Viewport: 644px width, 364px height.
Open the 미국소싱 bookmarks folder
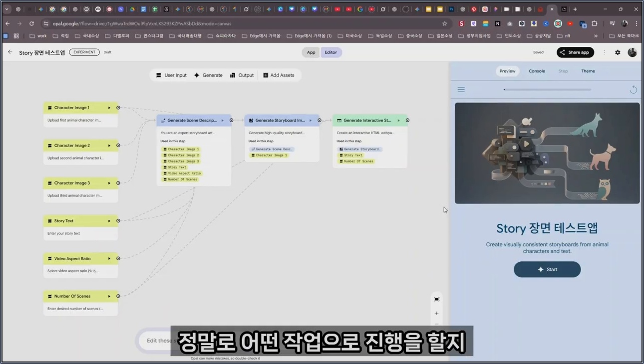349,36
